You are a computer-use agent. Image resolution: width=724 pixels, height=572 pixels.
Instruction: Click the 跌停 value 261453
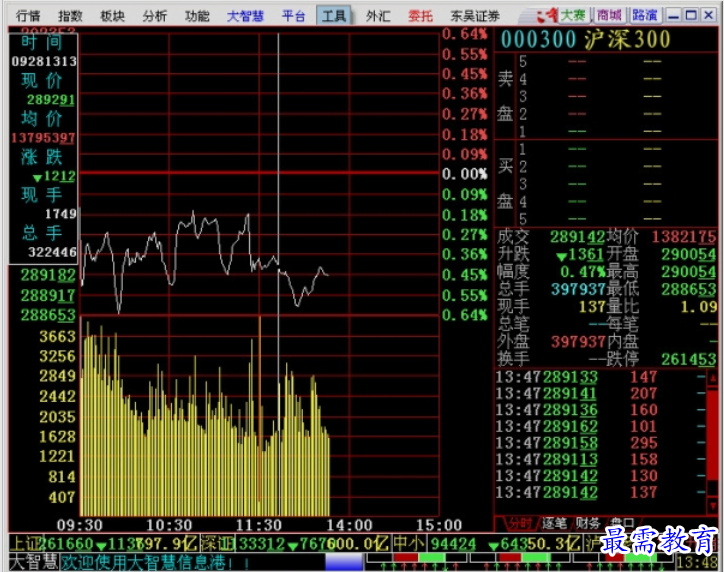[688, 359]
